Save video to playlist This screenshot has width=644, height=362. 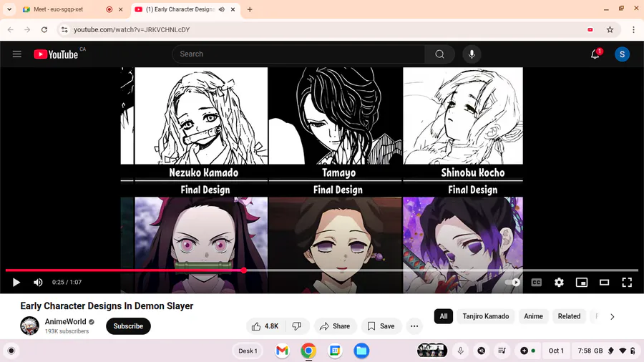click(381, 326)
